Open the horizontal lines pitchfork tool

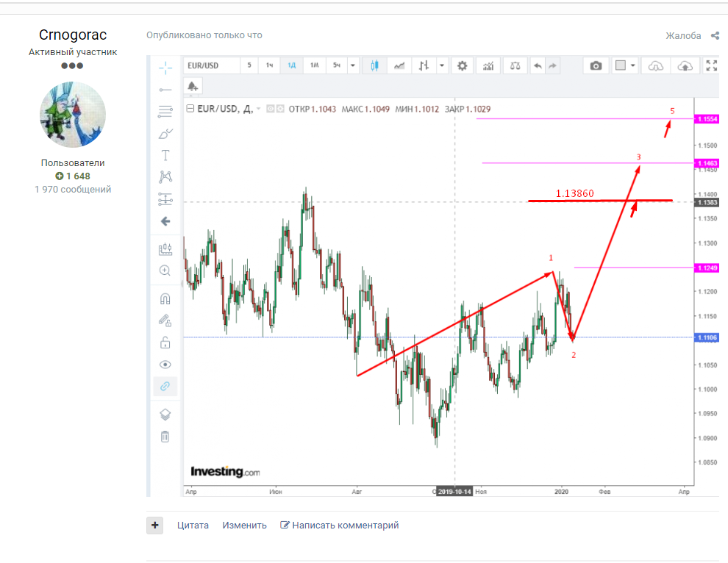pos(165,112)
